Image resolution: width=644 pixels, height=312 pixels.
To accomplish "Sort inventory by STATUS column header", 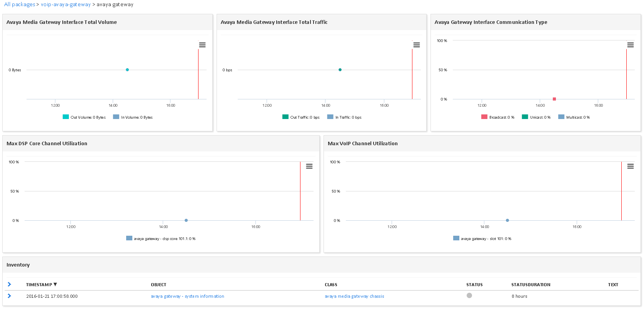I will click(474, 285).
